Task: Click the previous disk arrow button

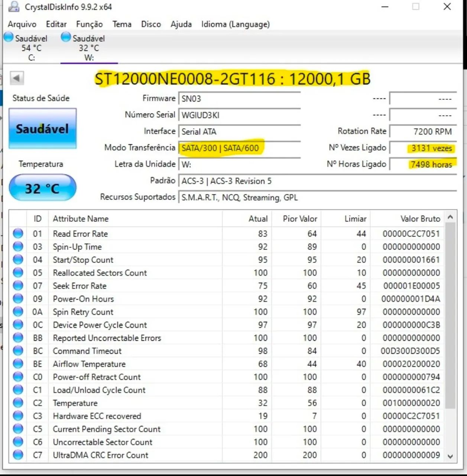Action: click(17, 78)
